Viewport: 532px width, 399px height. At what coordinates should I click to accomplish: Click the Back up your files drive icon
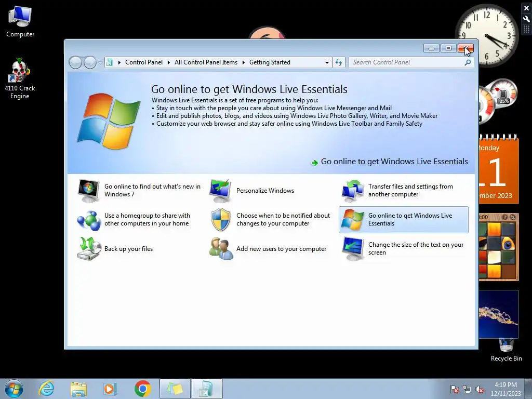(x=88, y=249)
